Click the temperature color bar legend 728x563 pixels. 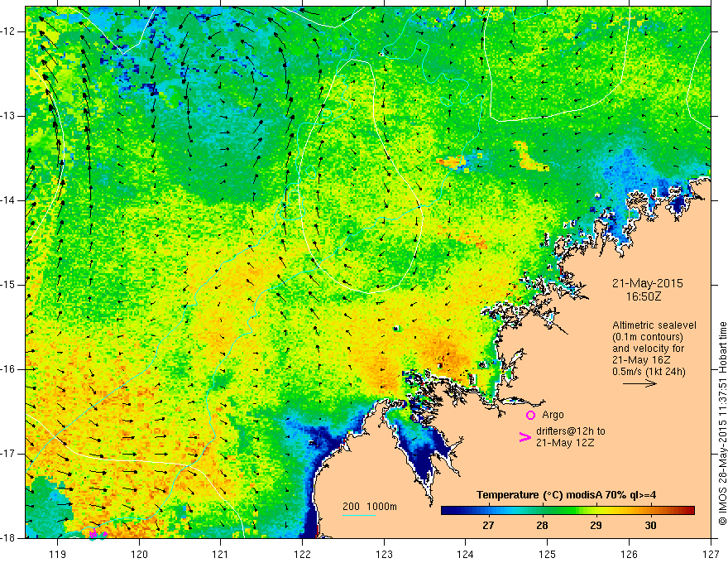pos(568,510)
